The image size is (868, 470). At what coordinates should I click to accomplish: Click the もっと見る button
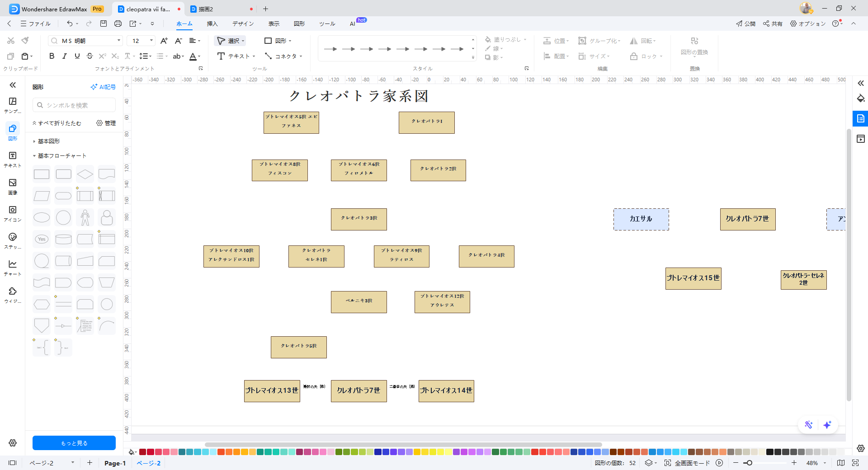(x=74, y=443)
